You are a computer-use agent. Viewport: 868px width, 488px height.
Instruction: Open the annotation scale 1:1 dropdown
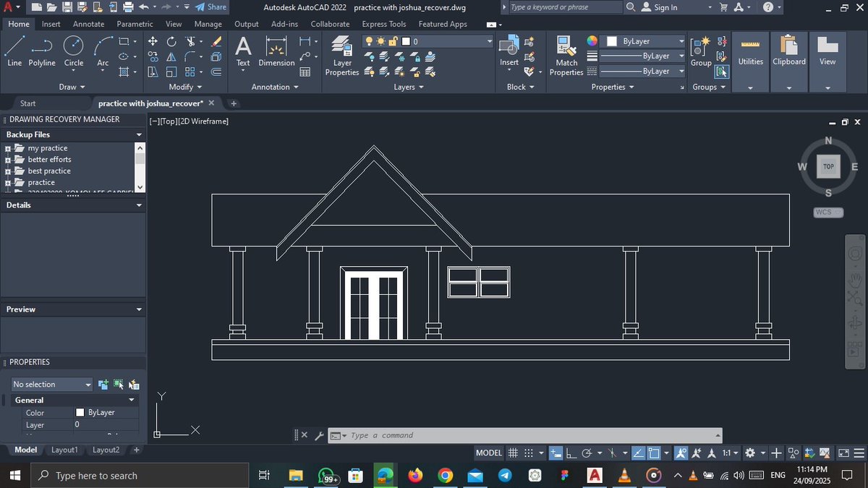[731, 453]
